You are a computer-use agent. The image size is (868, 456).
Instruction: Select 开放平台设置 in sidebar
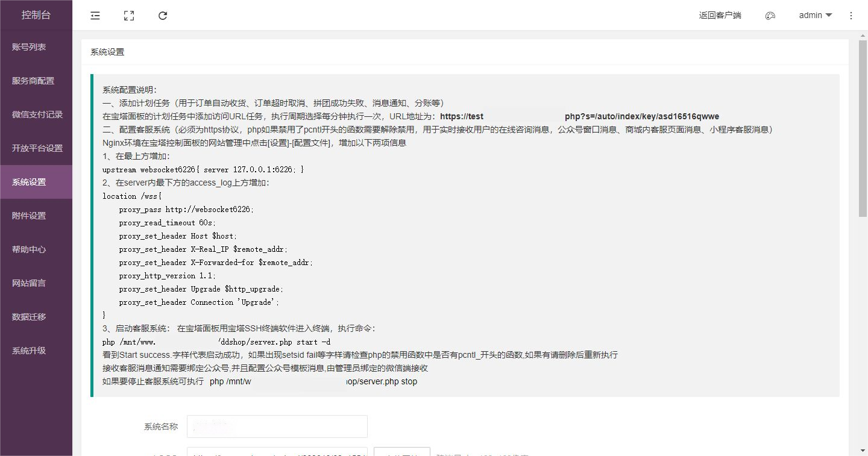point(37,148)
